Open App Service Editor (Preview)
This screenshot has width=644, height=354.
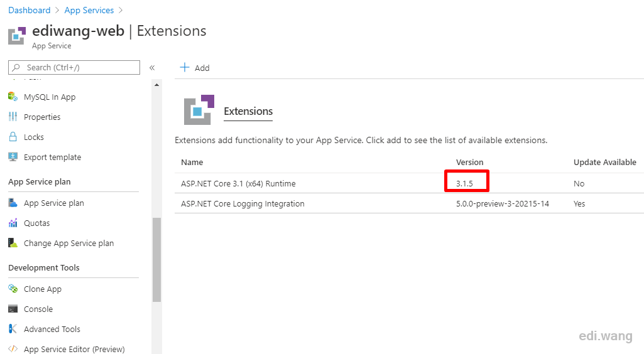click(x=74, y=349)
